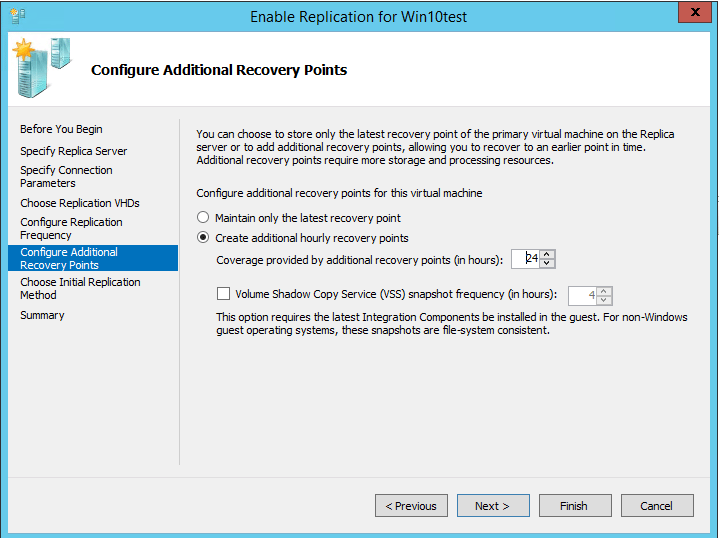The height and width of the screenshot is (538, 719).
Task: Jump to Choose Initial Replication Method step
Action: [80, 289]
